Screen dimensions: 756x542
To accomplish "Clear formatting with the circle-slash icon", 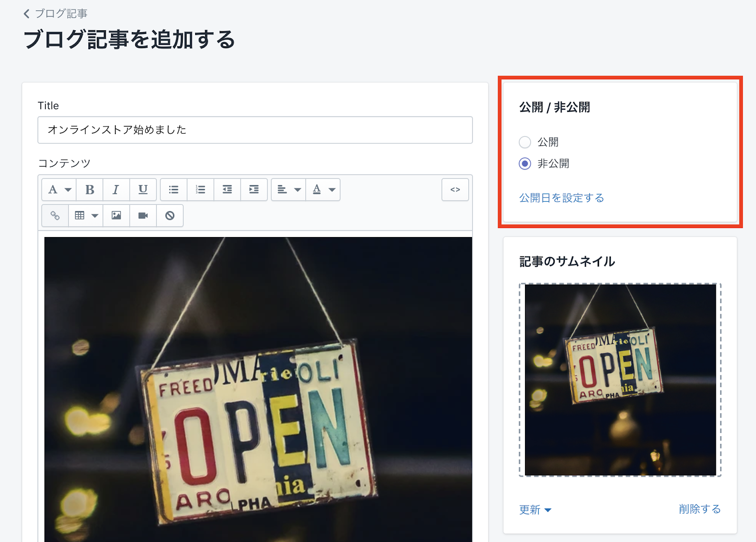I will point(170,216).
